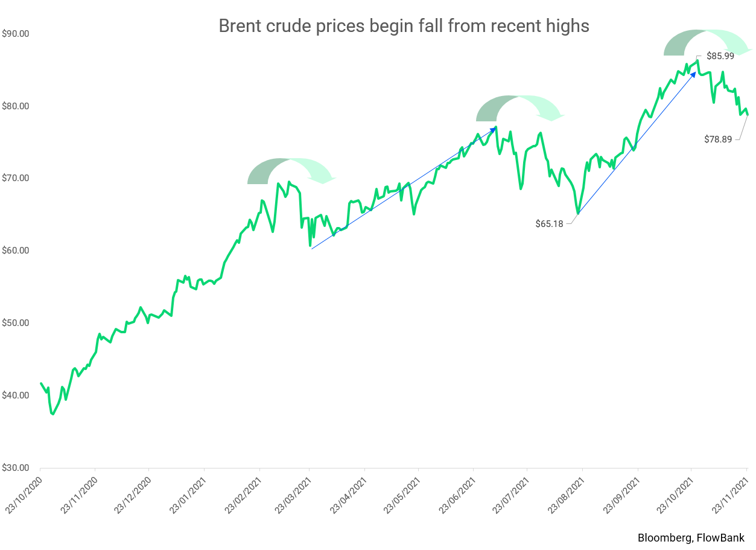The image size is (756, 550).
Task: Click the $90.00 y-axis label
Action: (x=16, y=34)
